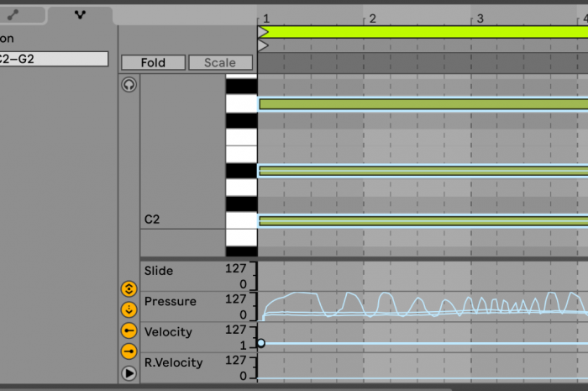The width and height of the screenshot is (588, 391).
Task: Toggle the Release Velocity lane button
Action: (129, 351)
